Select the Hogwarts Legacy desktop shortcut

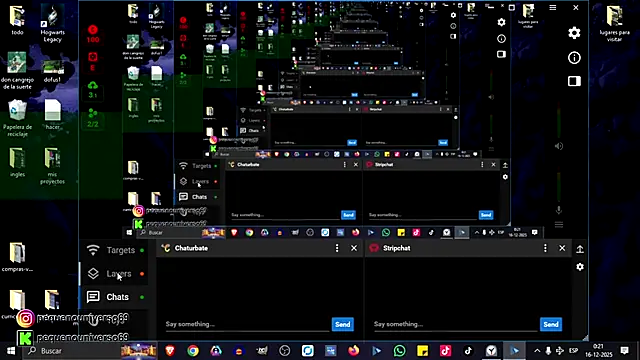[52, 23]
